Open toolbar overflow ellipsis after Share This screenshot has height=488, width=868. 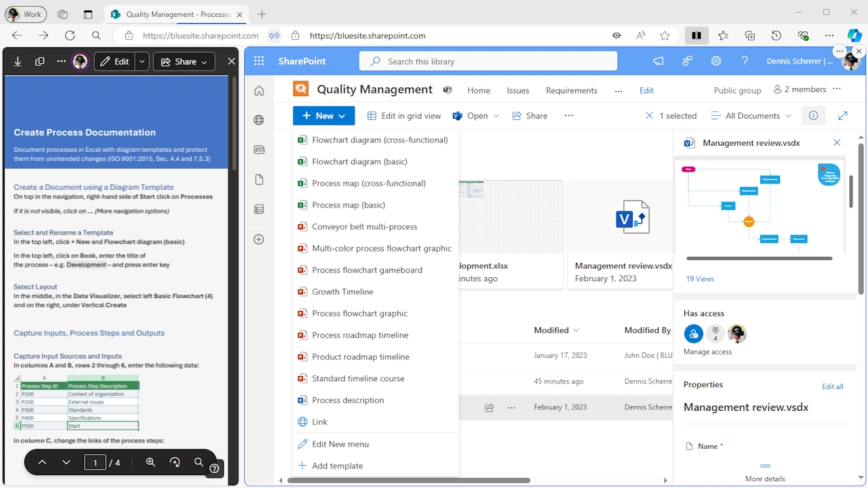click(568, 116)
